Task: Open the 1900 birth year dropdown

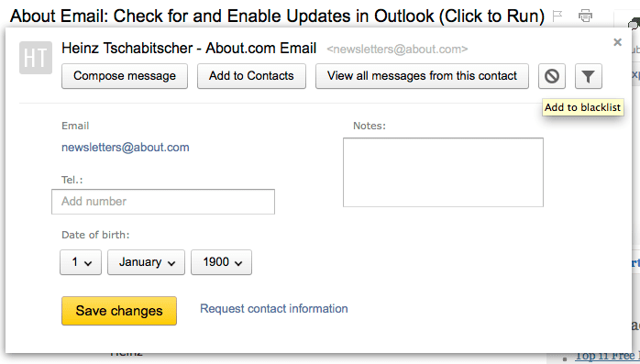Action: (x=221, y=262)
